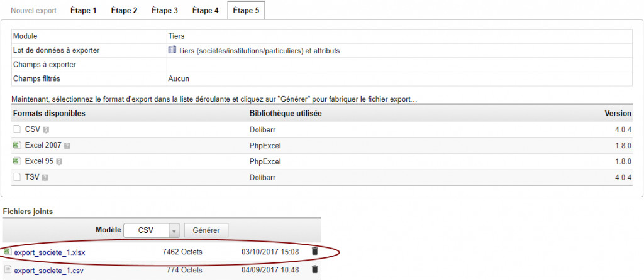Click the csv file icon for export_societe_1.csv

point(8,269)
